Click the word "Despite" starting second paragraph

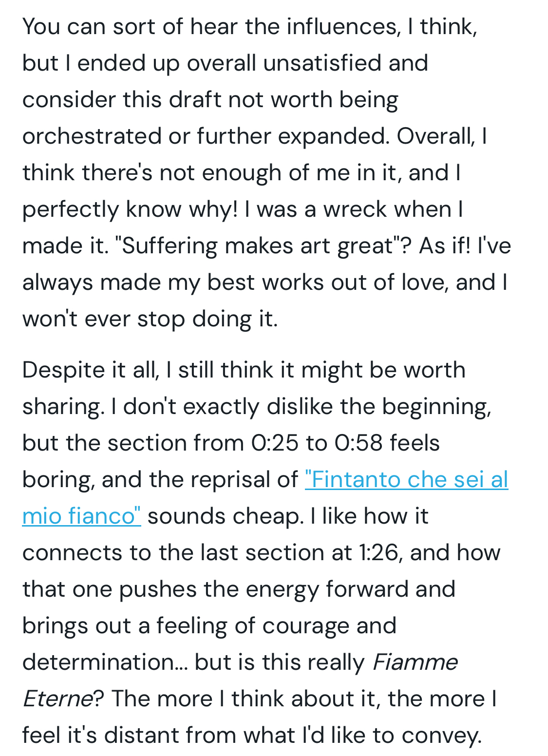[64, 370]
